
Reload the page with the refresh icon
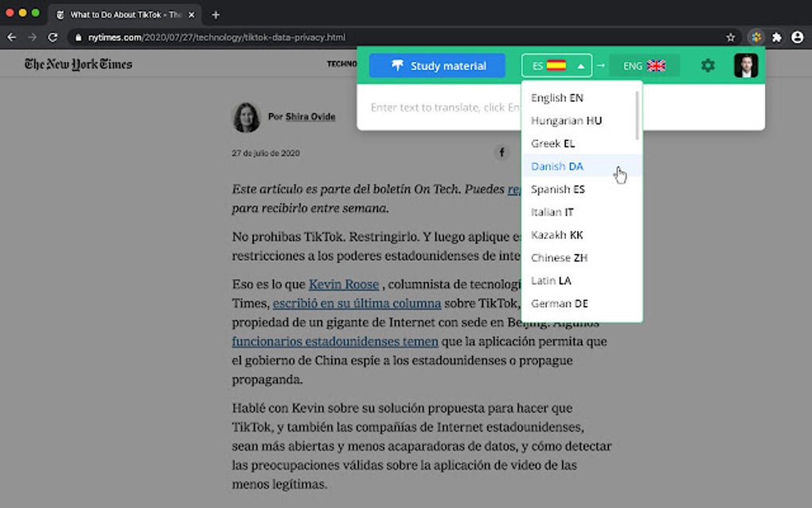pyautogui.click(x=53, y=37)
